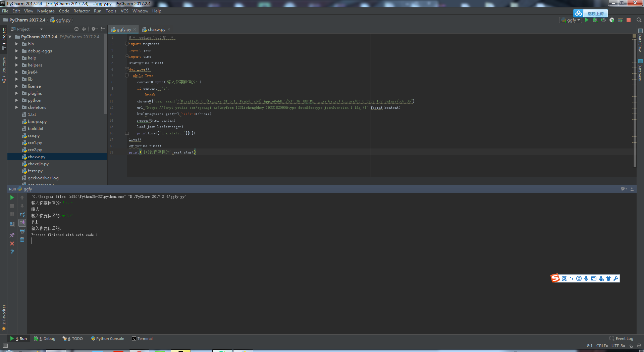Run ggfy with Coverage
The image size is (644, 352).
coord(603,20)
